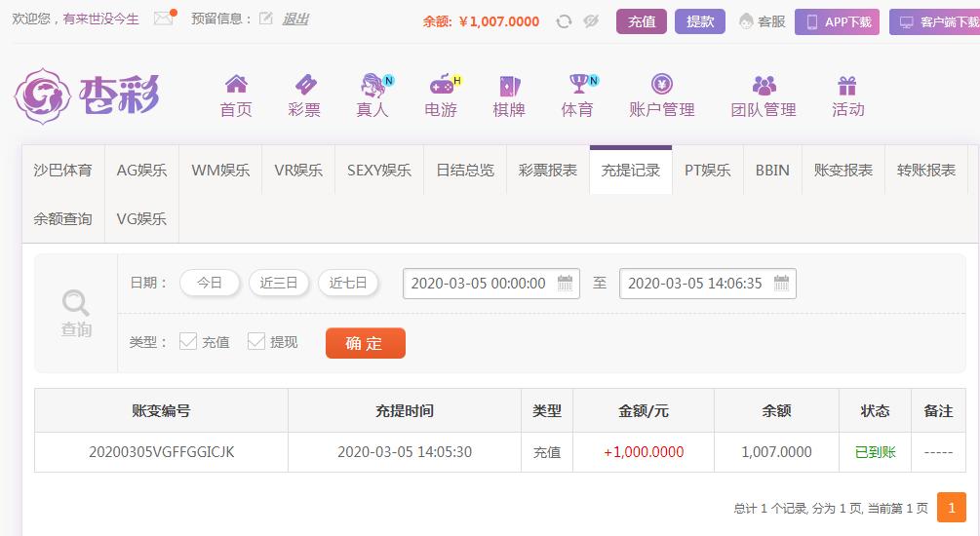Image resolution: width=980 pixels, height=536 pixels.
Task: Open the 活动 gift icon
Action: coord(847,85)
